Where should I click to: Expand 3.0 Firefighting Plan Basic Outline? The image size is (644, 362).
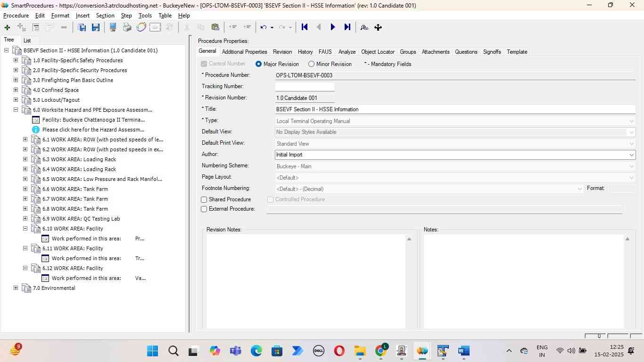click(x=16, y=80)
